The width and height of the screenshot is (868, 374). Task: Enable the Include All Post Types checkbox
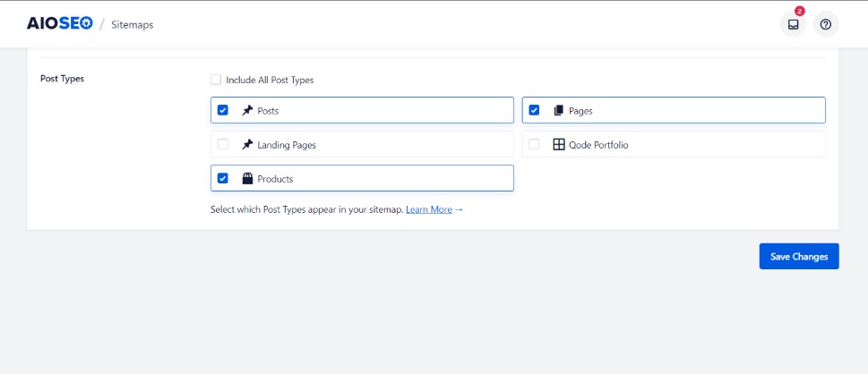pyautogui.click(x=216, y=80)
